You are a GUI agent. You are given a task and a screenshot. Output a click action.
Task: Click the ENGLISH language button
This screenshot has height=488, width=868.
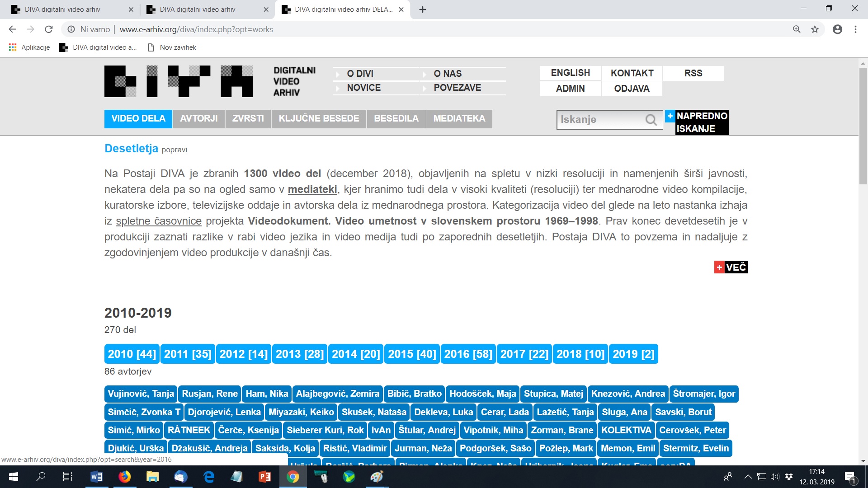click(570, 73)
